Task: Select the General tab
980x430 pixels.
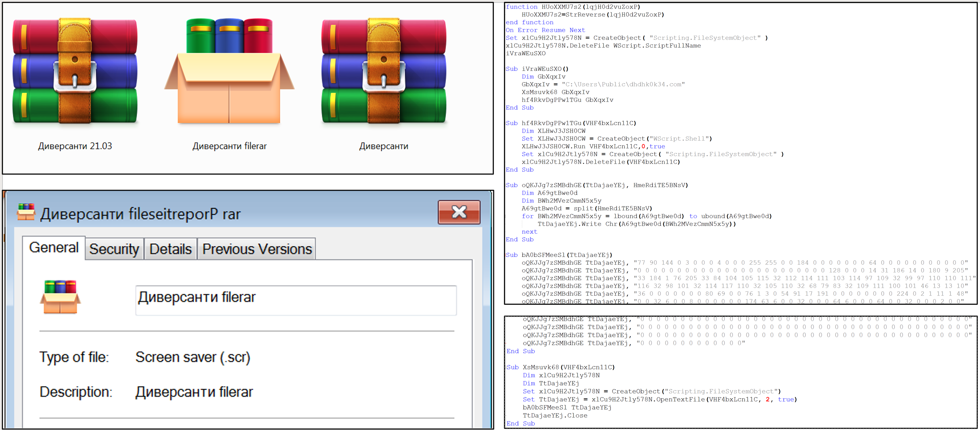Action: 54,248
